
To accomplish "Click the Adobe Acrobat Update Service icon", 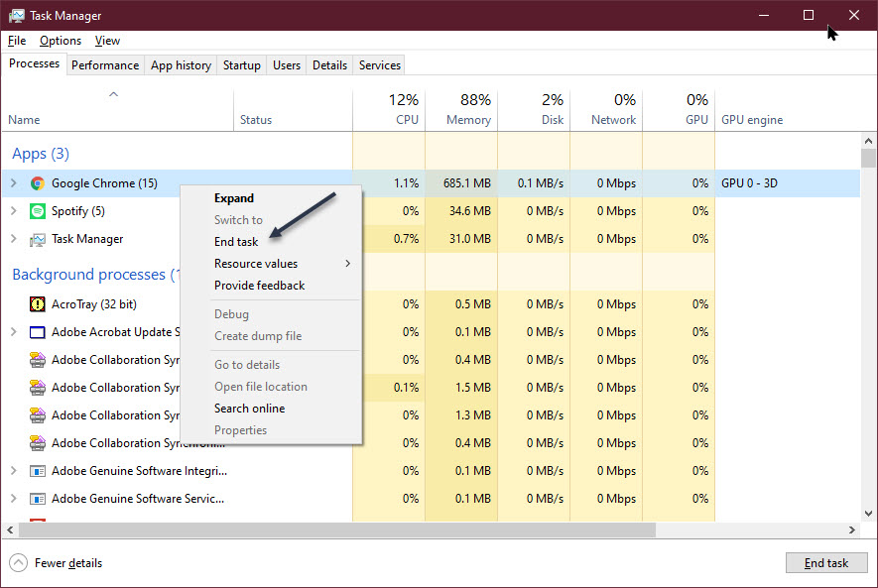I will [38, 332].
